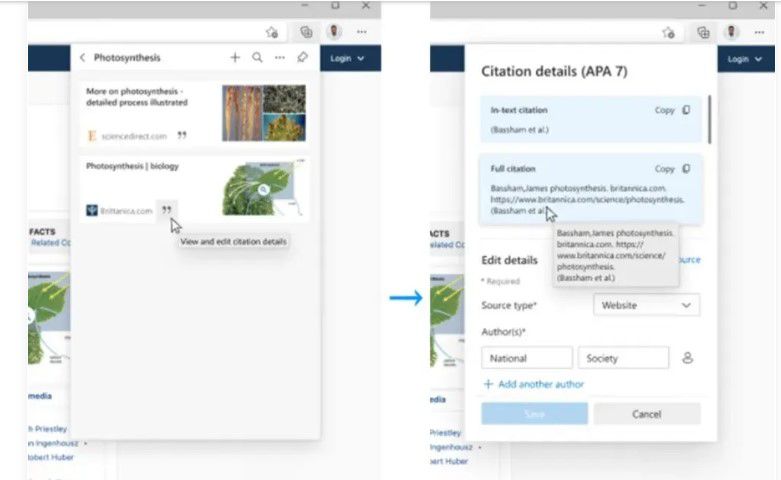The image size is (781, 480).
Task: Pin the Photosynthesis collection pane
Action: [302, 58]
